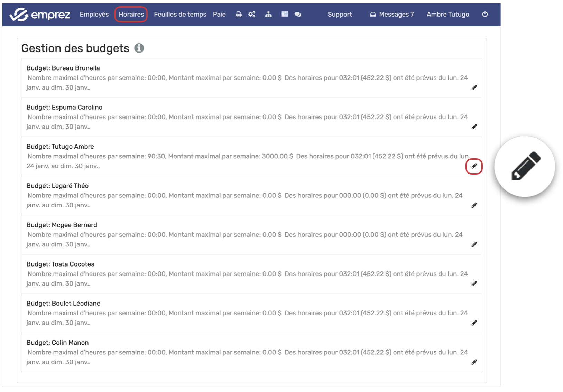Edit the Colin Manon budget
This screenshot has width=563, height=392.
474,362
